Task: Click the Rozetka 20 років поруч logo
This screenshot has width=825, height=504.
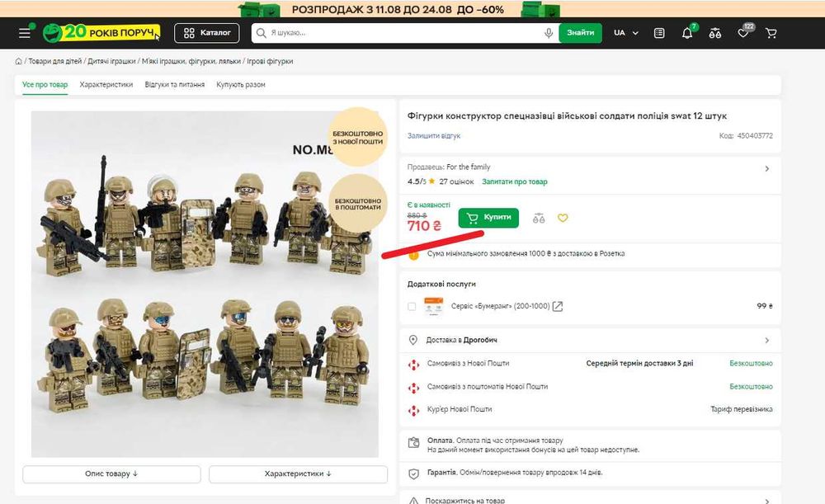Action: point(101,33)
